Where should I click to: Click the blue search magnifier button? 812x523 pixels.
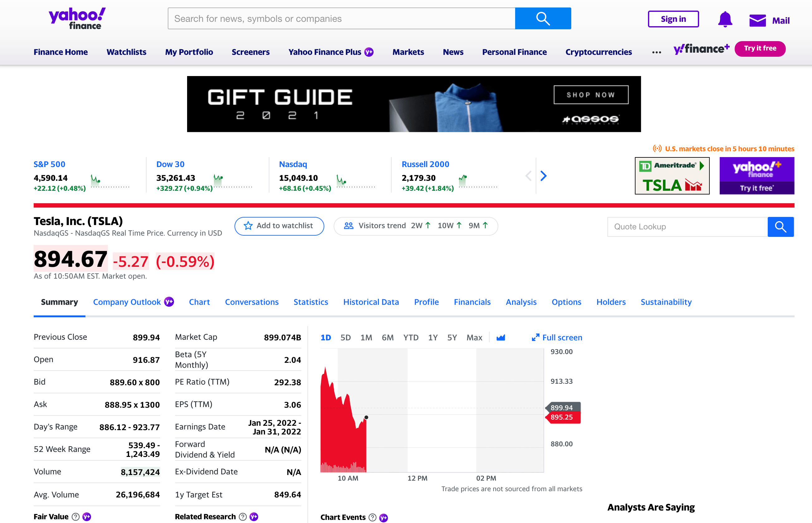(543, 18)
